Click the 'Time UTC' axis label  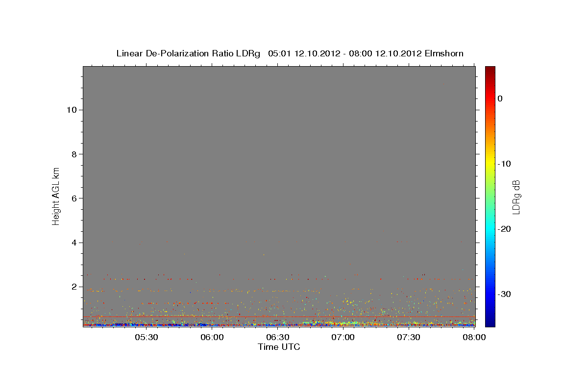pos(279,347)
